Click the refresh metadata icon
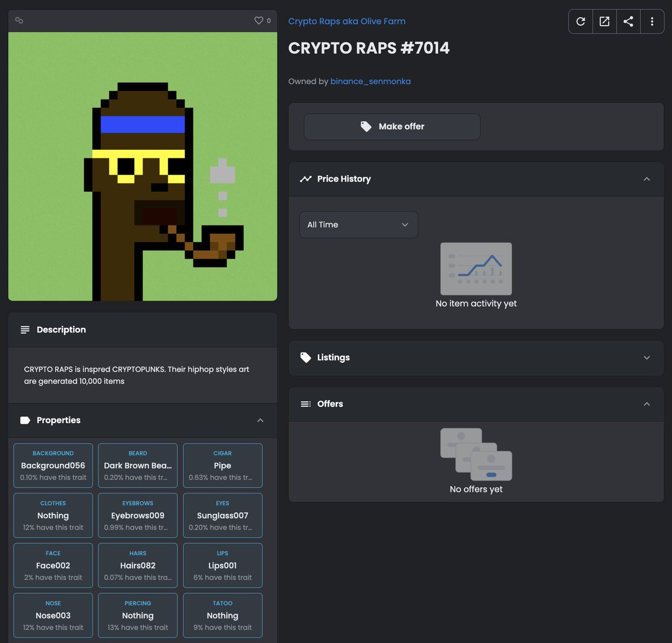The height and width of the screenshot is (643, 672). coord(581,21)
